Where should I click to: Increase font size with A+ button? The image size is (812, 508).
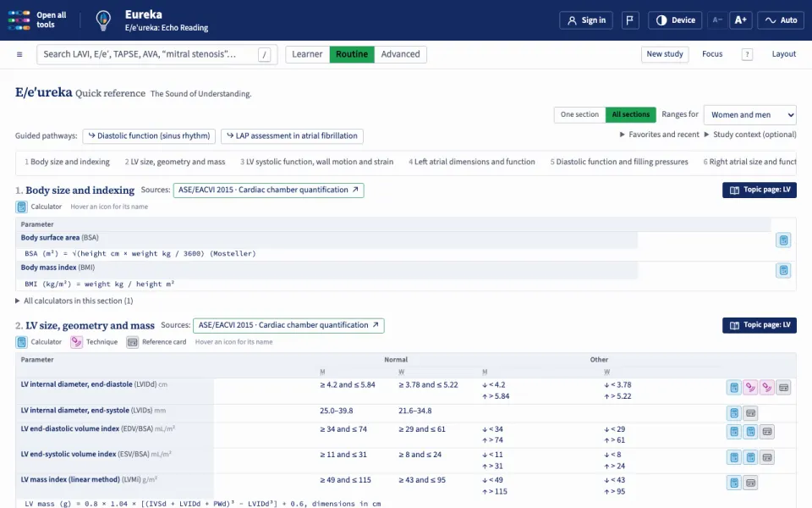(x=741, y=20)
